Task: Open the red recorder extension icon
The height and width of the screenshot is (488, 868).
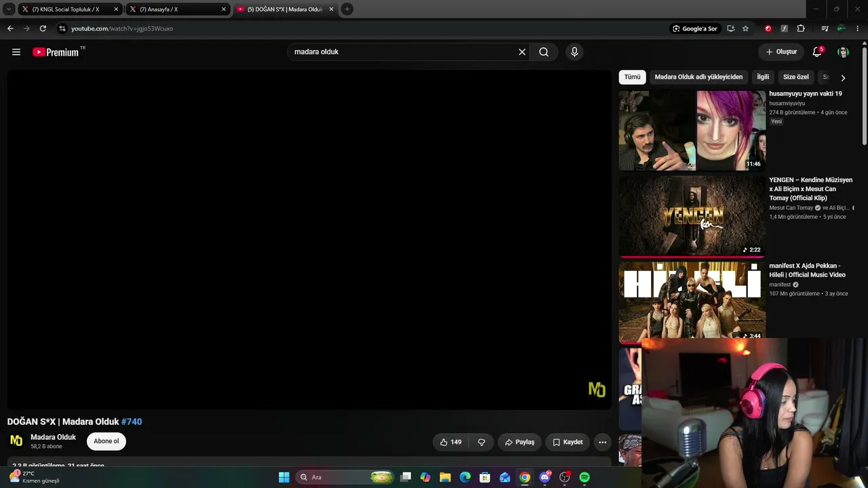Action: 768,28
